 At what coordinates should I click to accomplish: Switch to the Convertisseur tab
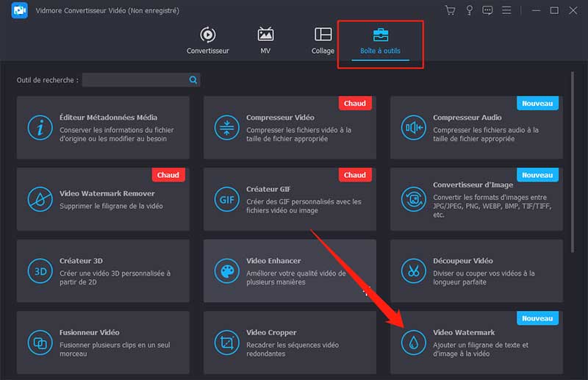[x=208, y=41]
